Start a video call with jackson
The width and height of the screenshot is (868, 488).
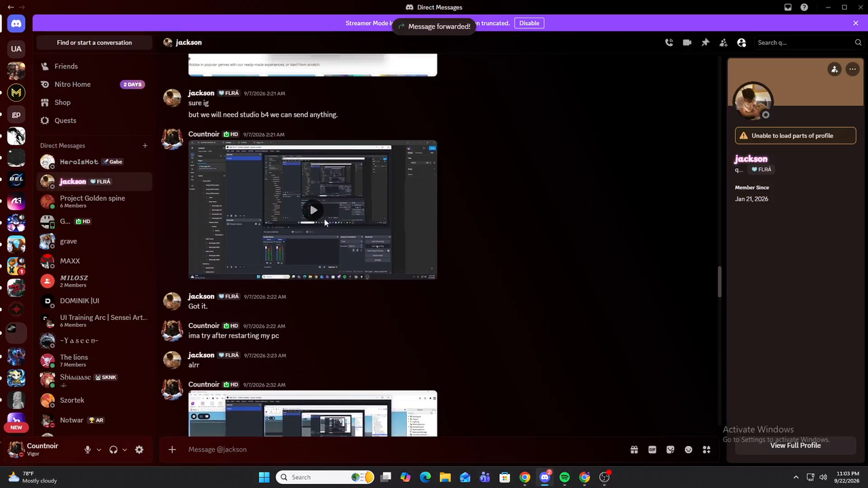pos(687,43)
